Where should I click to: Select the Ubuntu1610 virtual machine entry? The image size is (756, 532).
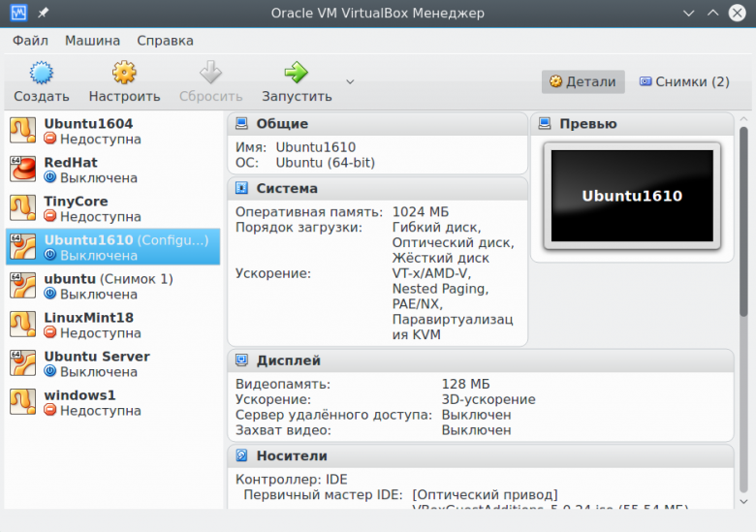click(112, 247)
